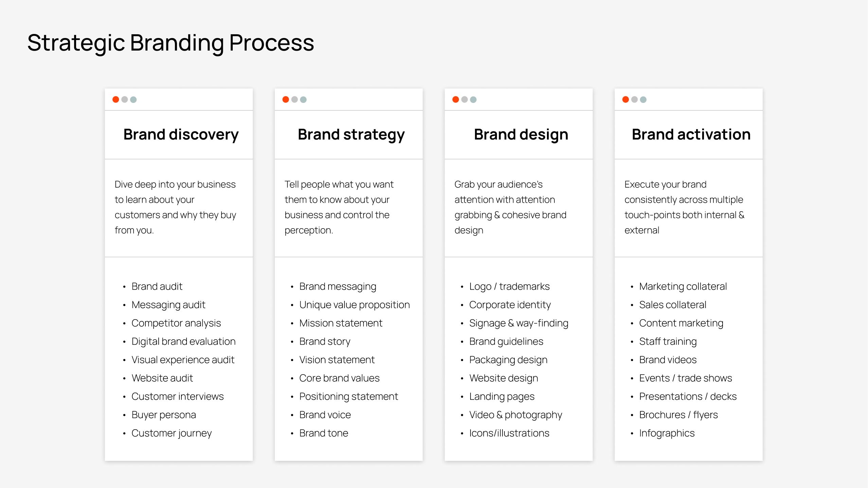Click the gray dot on Brand strategy card
This screenshot has height=488, width=868.
pos(295,100)
